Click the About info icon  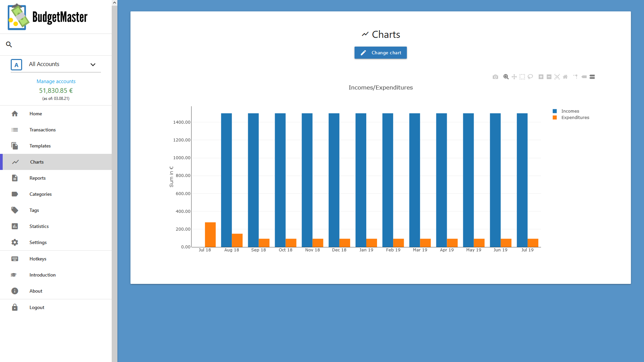[15, 291]
